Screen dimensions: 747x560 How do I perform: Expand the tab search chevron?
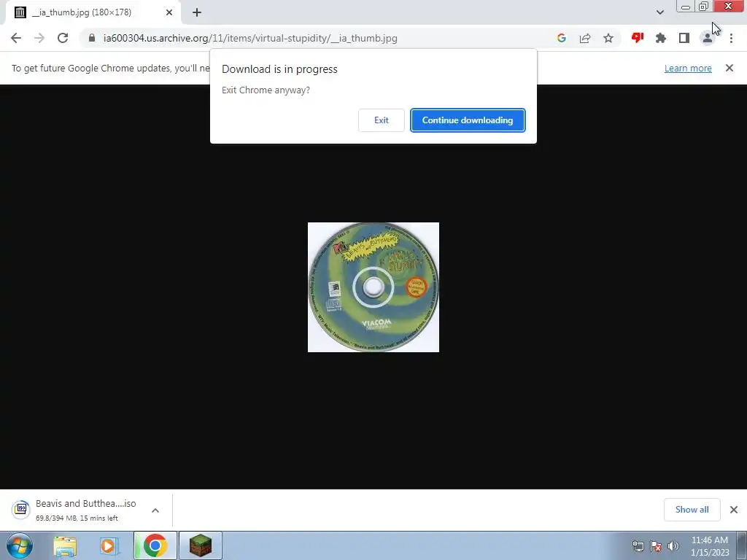pos(659,12)
